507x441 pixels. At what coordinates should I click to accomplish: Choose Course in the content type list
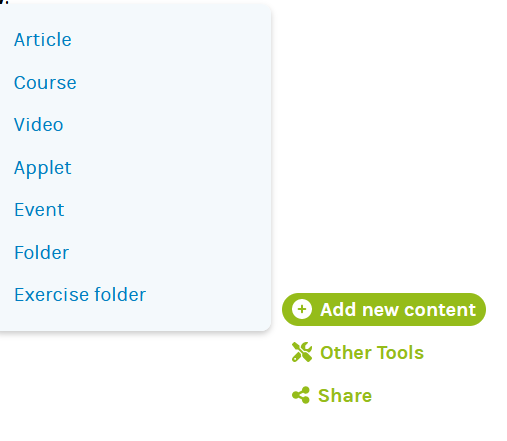pos(45,82)
